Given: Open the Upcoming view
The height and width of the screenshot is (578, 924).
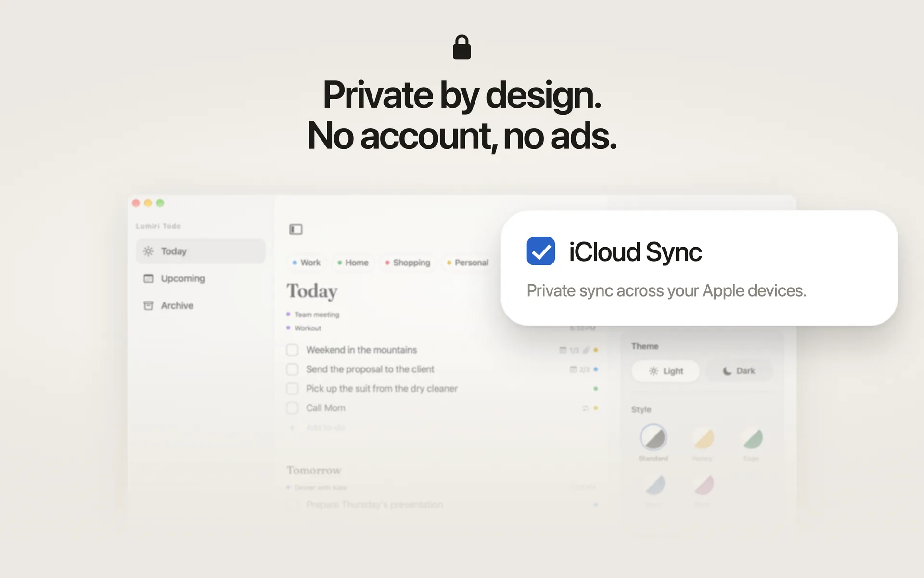Looking at the screenshot, I should [200, 278].
